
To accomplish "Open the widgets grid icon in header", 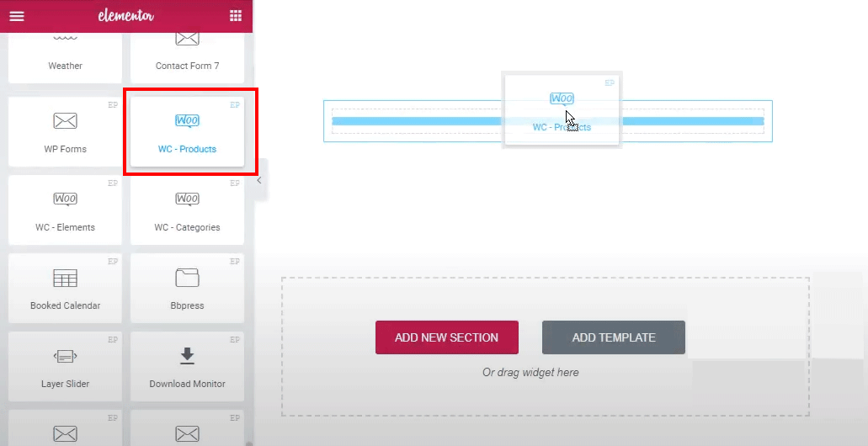I will (236, 16).
